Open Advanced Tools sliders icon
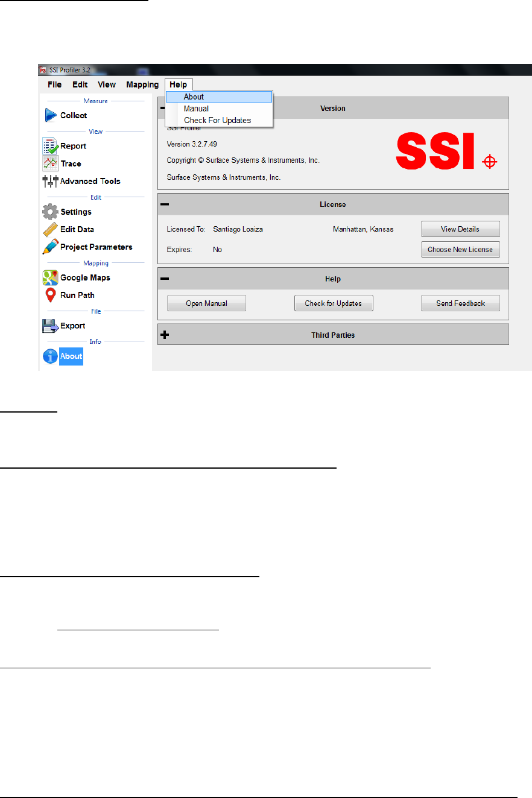532x798 pixels. point(50,181)
